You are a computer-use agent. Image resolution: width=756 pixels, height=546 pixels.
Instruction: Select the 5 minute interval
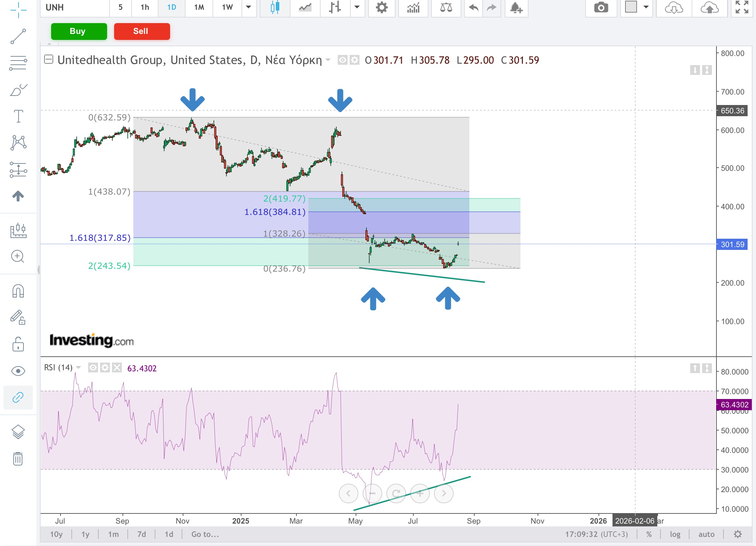(x=120, y=7)
